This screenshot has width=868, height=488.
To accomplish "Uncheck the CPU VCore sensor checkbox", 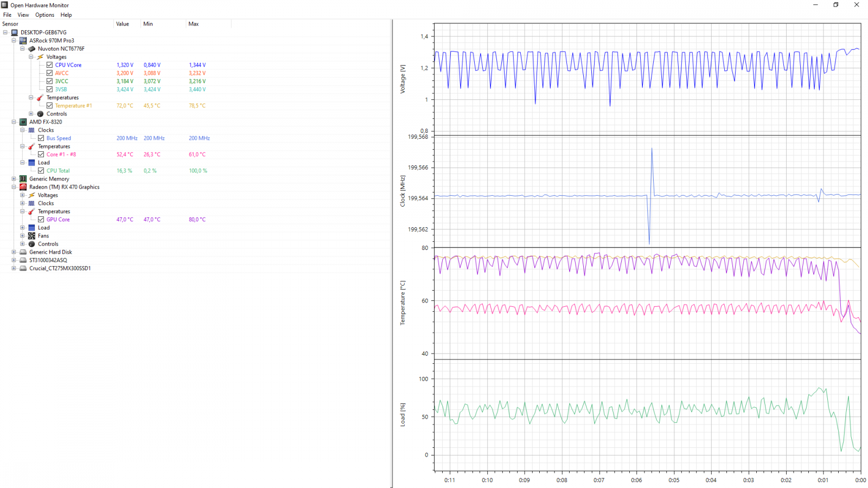I will [49, 65].
